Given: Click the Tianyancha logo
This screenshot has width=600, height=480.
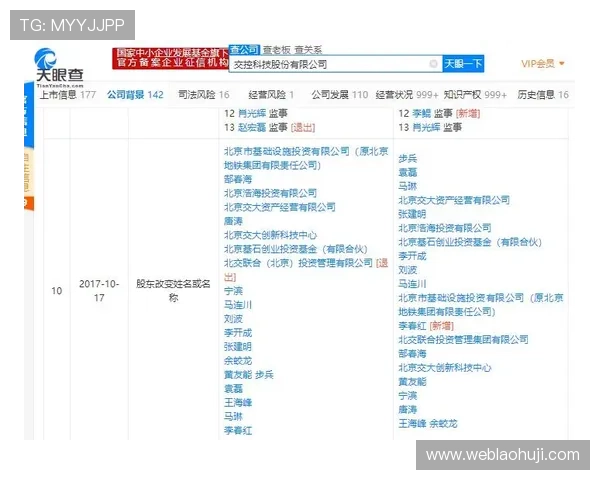Looking at the screenshot, I should click(x=59, y=67).
